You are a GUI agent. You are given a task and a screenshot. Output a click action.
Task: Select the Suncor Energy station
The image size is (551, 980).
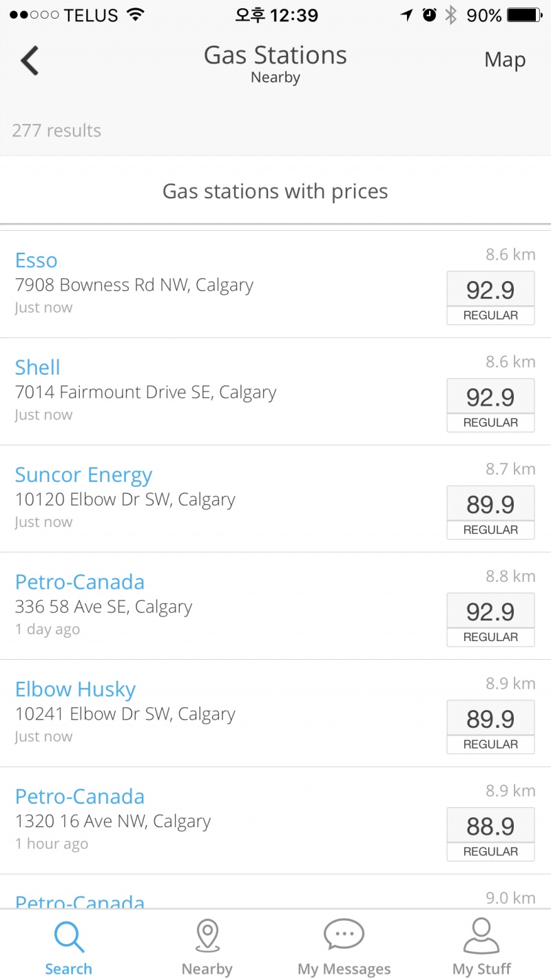[83, 475]
